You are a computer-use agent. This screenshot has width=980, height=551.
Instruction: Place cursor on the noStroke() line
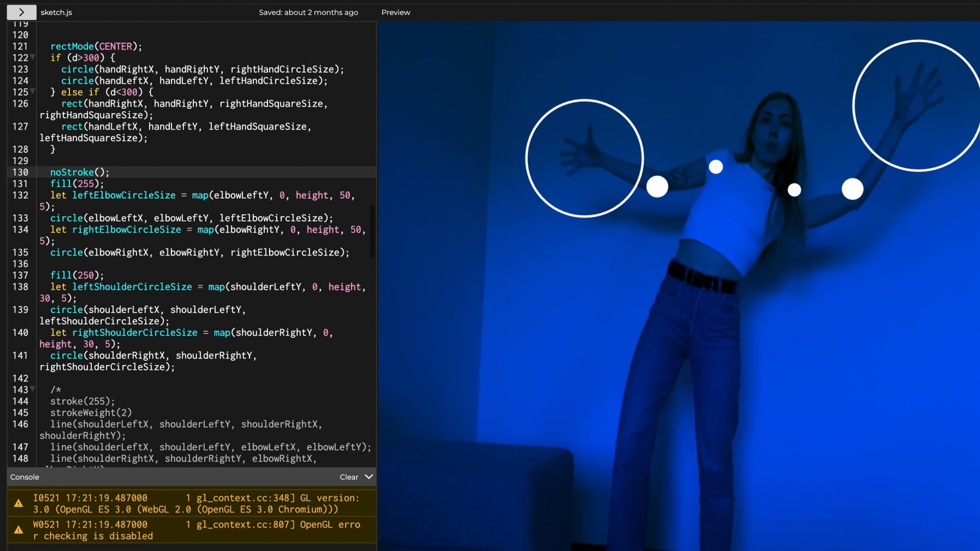click(80, 172)
